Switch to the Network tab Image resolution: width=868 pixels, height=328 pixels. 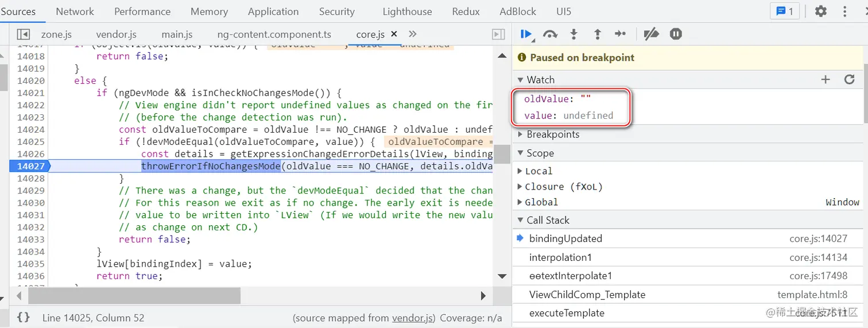coord(75,11)
